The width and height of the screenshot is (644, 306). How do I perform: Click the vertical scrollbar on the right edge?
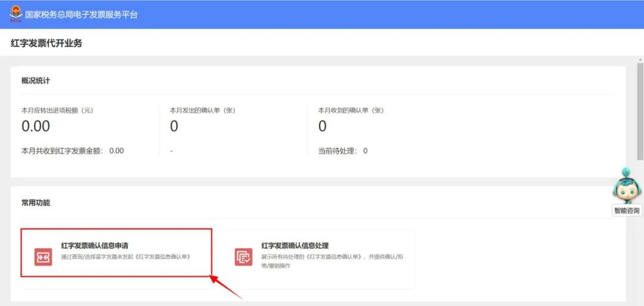640,119
